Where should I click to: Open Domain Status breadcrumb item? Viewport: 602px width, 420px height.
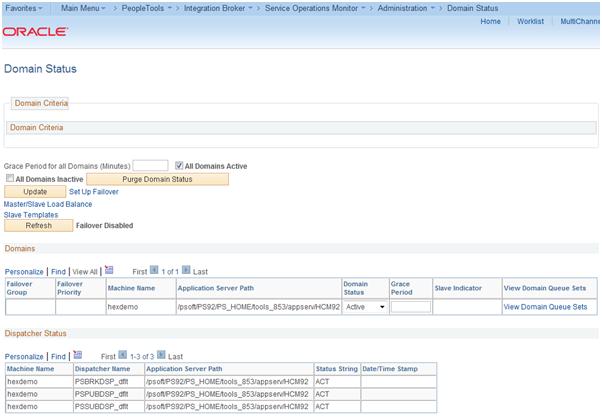(472, 8)
